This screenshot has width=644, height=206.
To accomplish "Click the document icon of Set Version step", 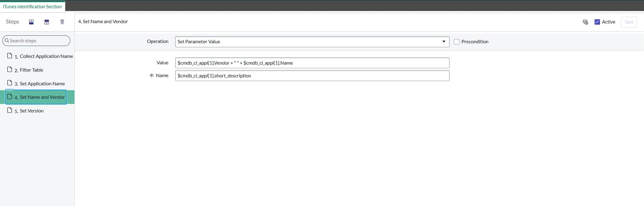I will click(10, 110).
